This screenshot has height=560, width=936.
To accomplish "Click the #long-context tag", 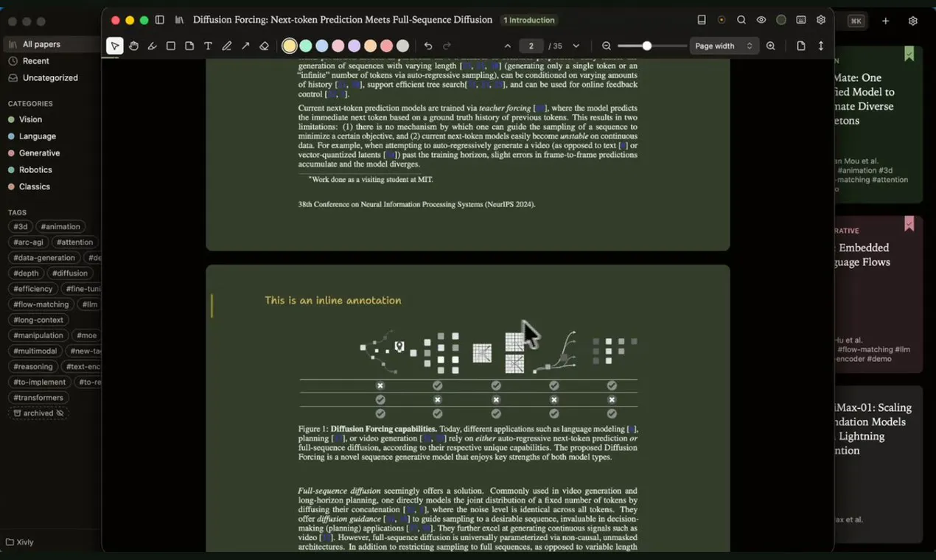I will [x=38, y=320].
